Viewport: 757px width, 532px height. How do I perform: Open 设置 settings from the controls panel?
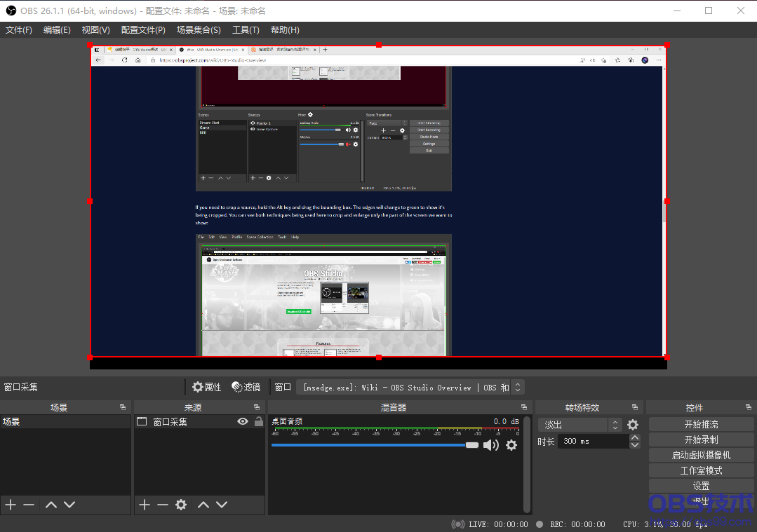(x=701, y=486)
